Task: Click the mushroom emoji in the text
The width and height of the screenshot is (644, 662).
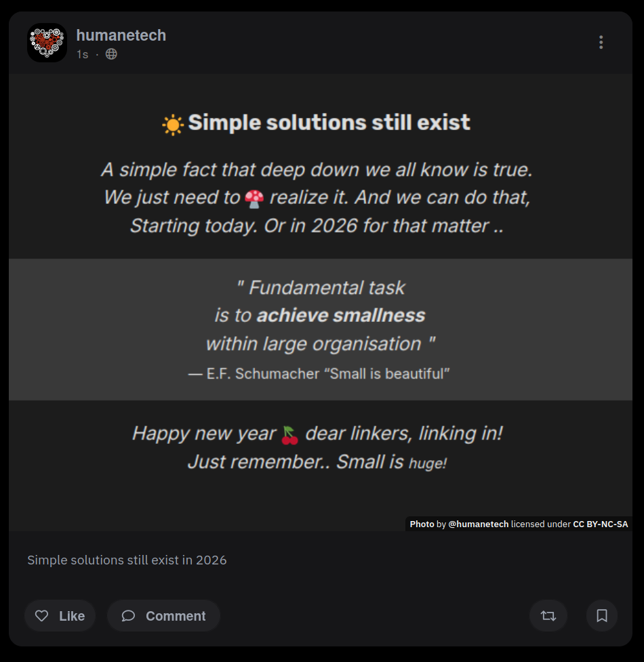Action: click(x=254, y=198)
